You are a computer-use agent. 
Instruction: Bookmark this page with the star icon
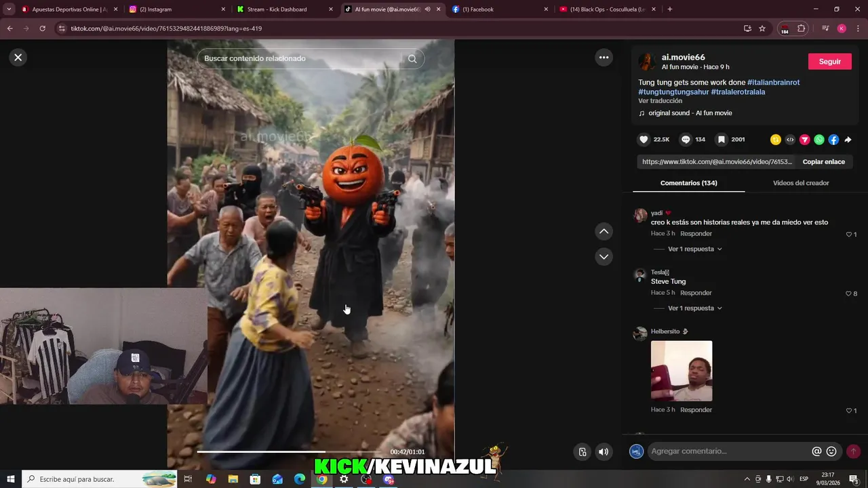click(762, 28)
